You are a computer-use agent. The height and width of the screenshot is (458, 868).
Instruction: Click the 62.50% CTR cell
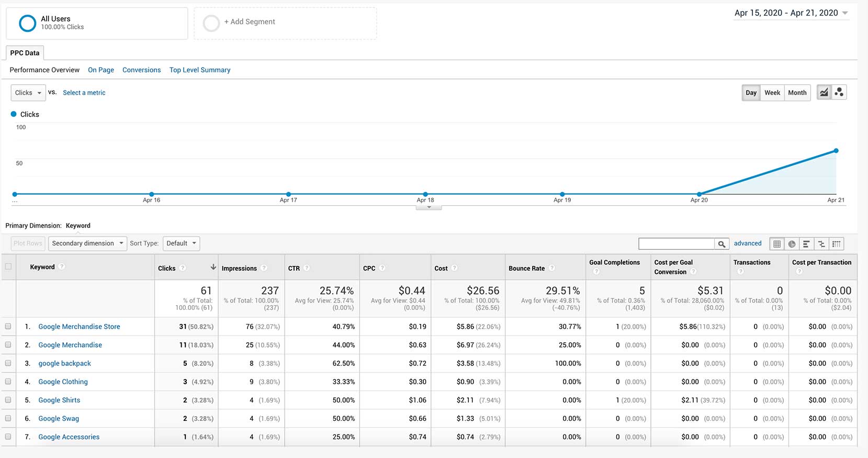(x=344, y=363)
